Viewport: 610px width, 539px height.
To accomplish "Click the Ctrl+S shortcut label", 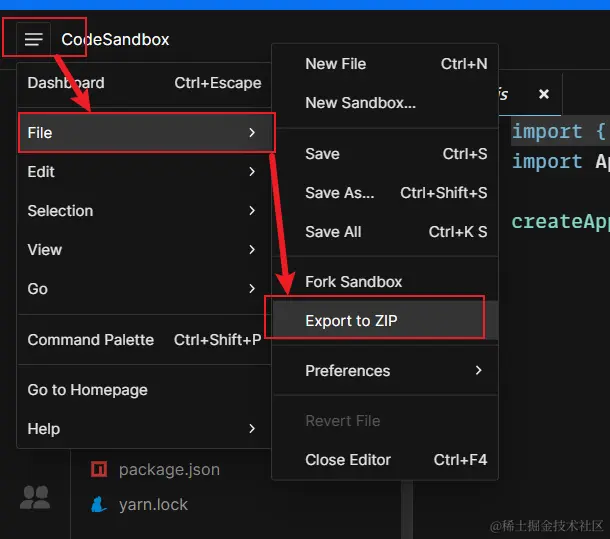I will 465,154.
